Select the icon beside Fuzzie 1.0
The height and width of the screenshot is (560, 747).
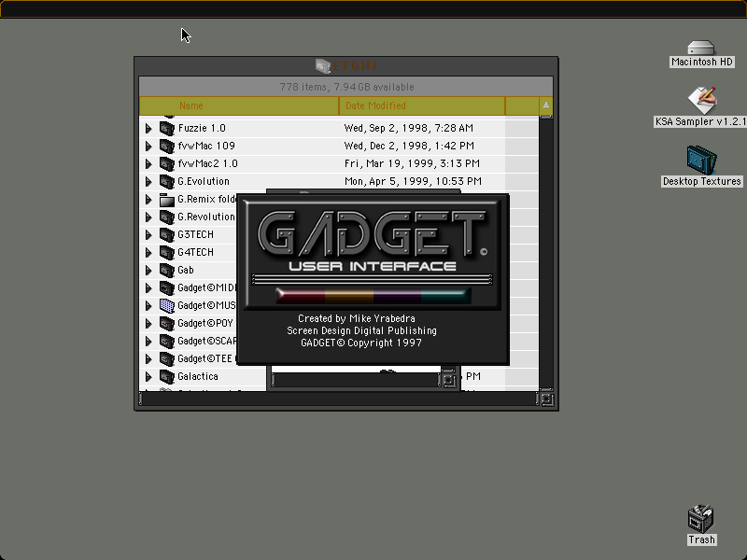(167, 128)
